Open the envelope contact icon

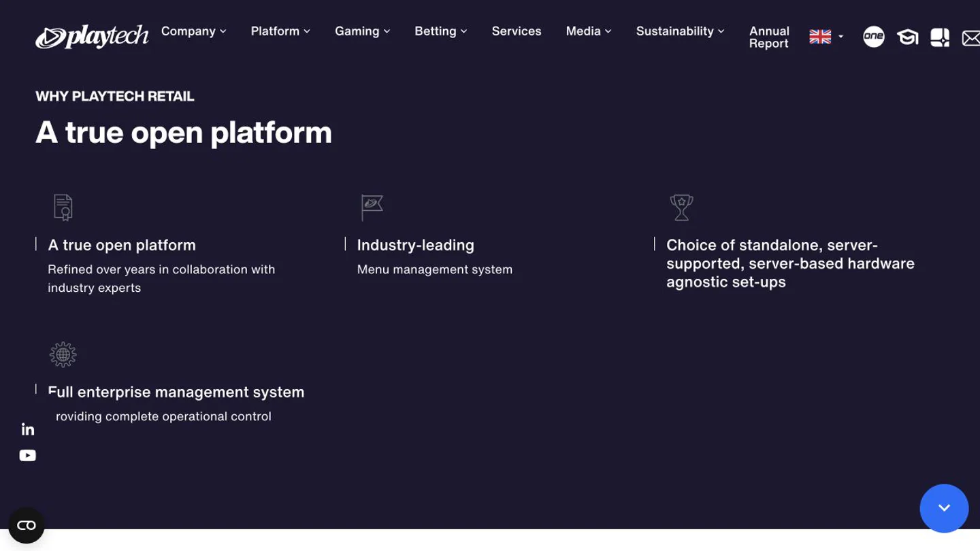971,38
